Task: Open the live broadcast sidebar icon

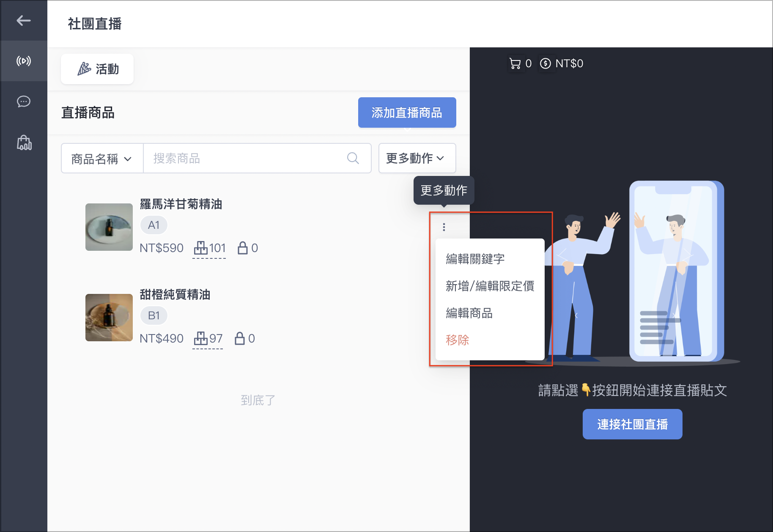Action: point(24,61)
